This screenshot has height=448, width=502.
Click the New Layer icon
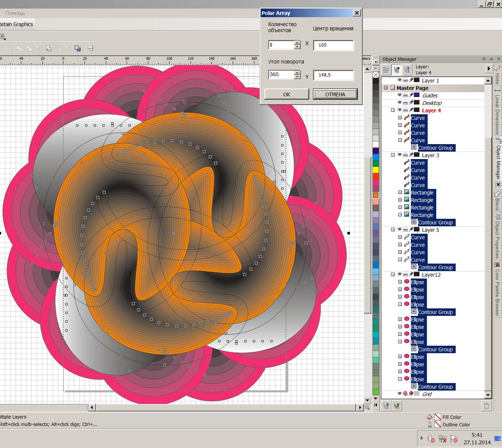(386, 405)
